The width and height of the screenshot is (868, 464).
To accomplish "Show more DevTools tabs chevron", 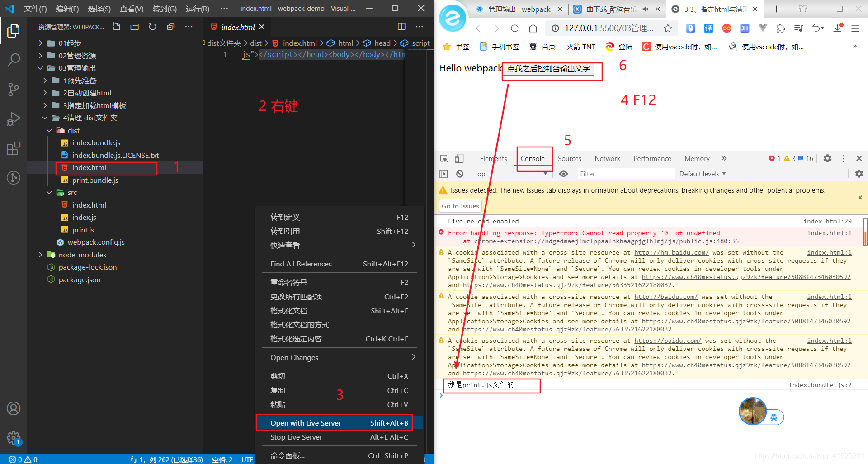I will tap(724, 158).
